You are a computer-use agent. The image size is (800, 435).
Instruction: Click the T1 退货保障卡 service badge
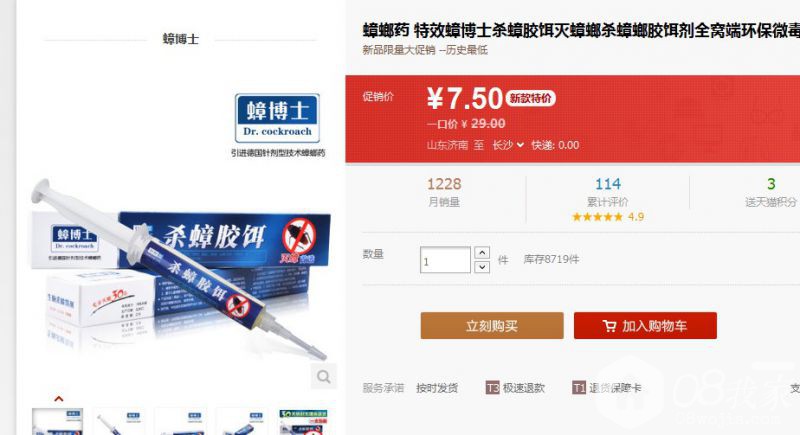[607, 388]
